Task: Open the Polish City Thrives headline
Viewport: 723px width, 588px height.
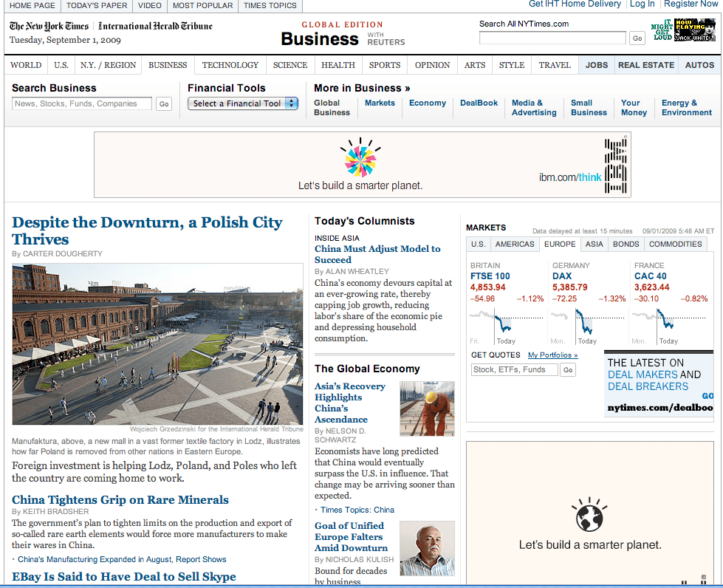Action: [148, 230]
